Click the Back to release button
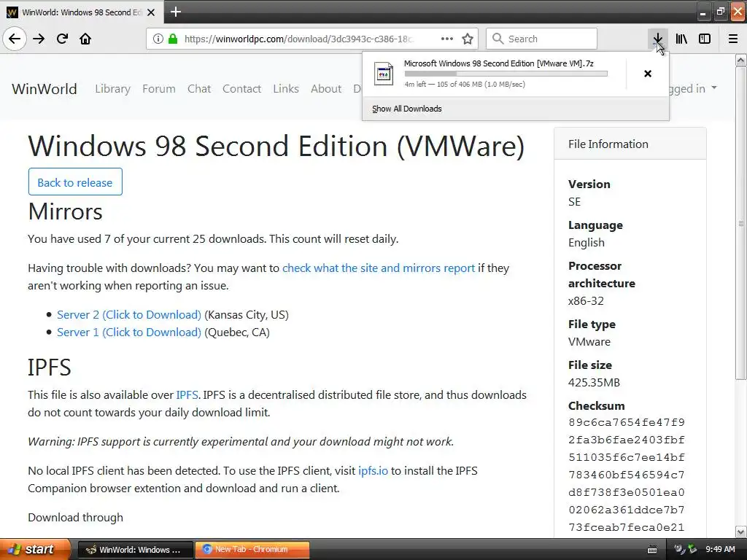This screenshot has height=560, width=747. [75, 182]
